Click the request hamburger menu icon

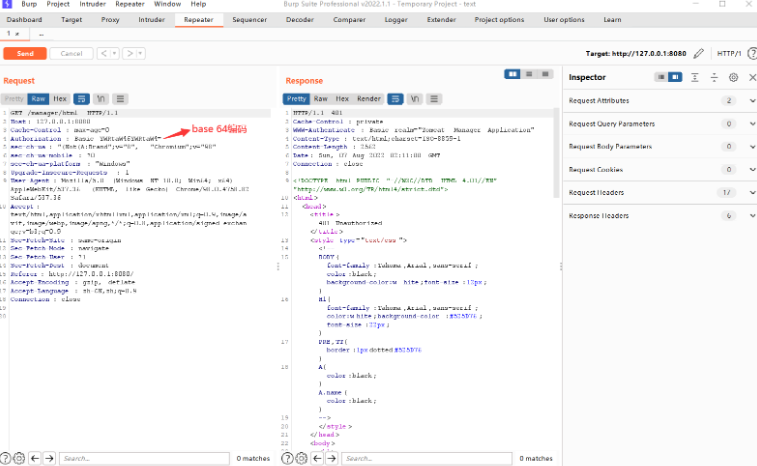pyautogui.click(x=120, y=99)
